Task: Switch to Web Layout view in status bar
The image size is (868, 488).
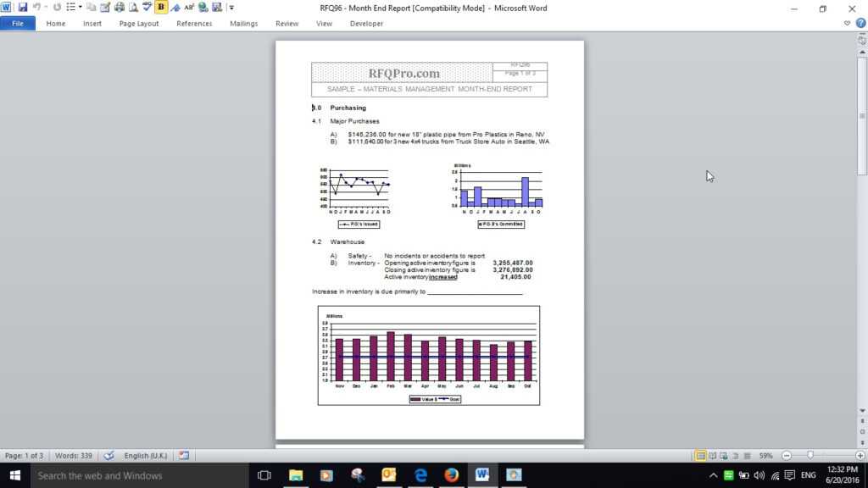Action: pos(725,455)
